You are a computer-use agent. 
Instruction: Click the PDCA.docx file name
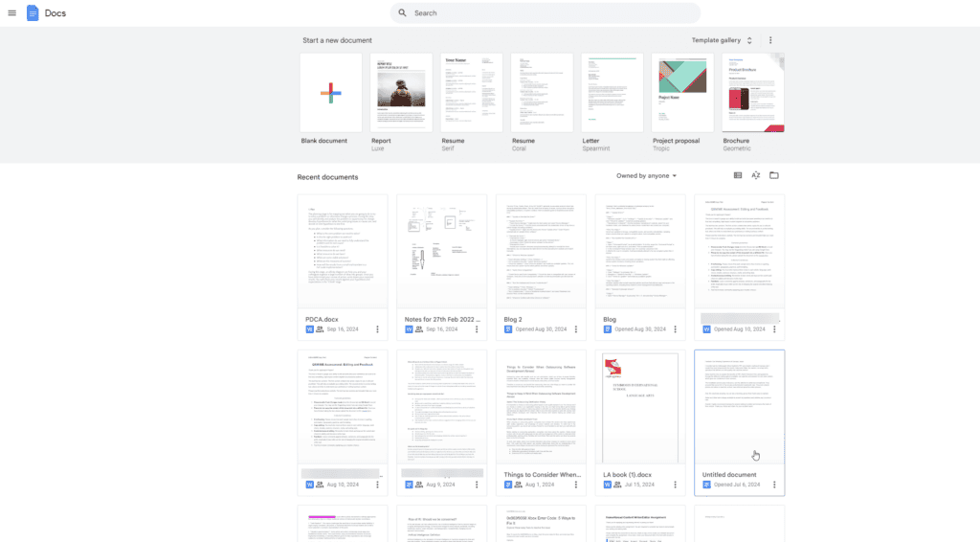(322, 320)
